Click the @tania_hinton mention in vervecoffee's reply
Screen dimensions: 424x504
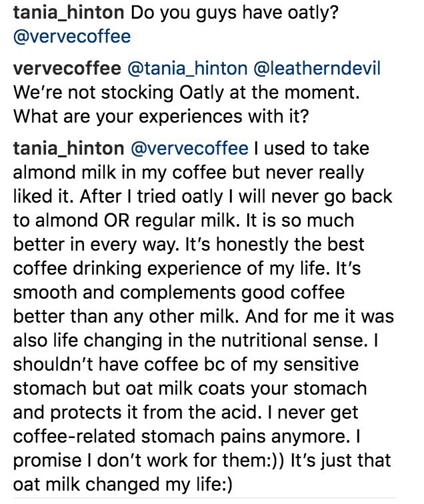[x=188, y=69]
